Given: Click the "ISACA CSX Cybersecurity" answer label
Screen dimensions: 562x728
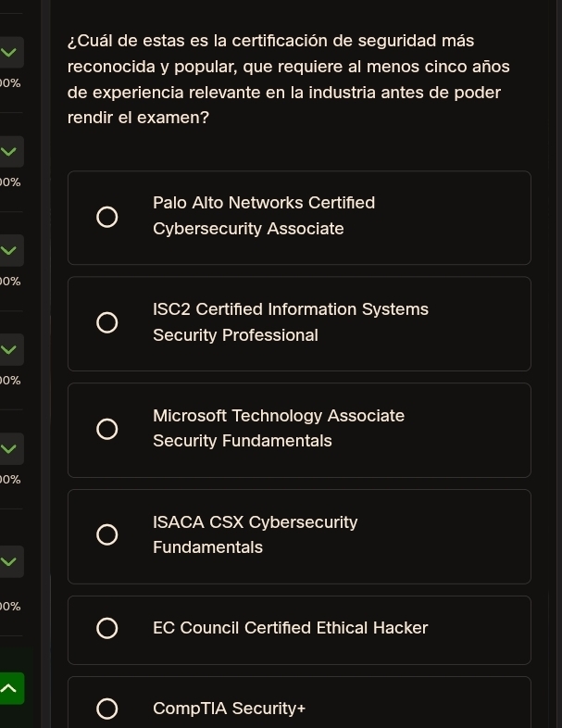Looking at the screenshot, I should pyautogui.click(x=255, y=522).
